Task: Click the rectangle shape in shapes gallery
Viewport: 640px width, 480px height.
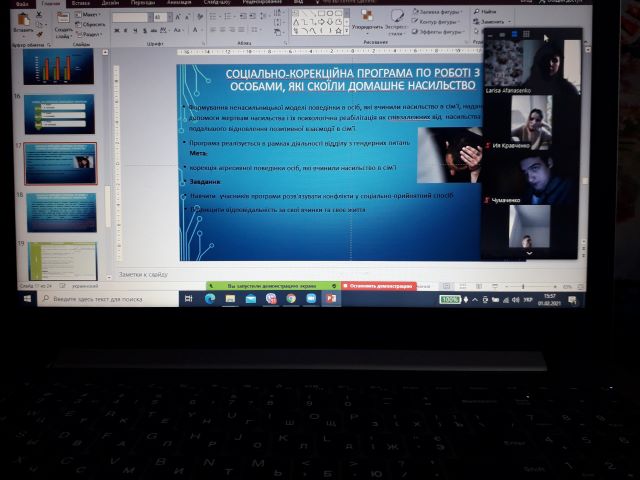Action: point(321,13)
